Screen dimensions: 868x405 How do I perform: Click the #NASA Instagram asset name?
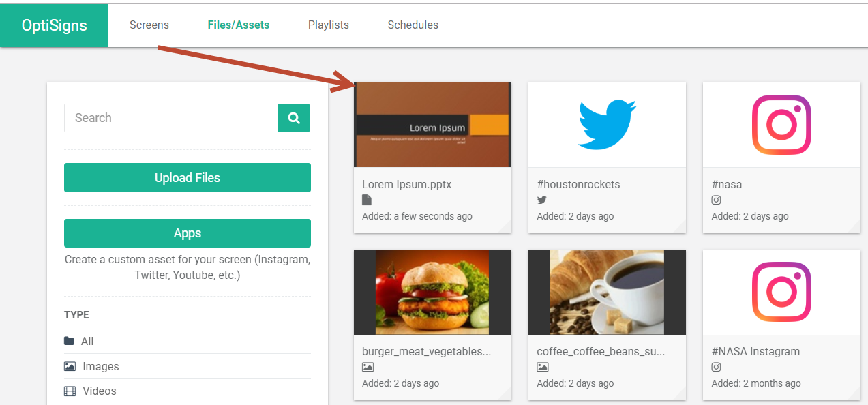point(756,352)
